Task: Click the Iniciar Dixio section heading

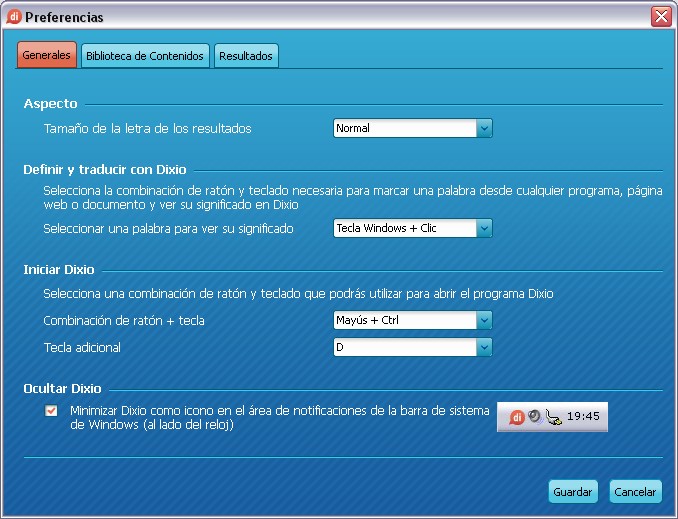Action: [x=59, y=269]
